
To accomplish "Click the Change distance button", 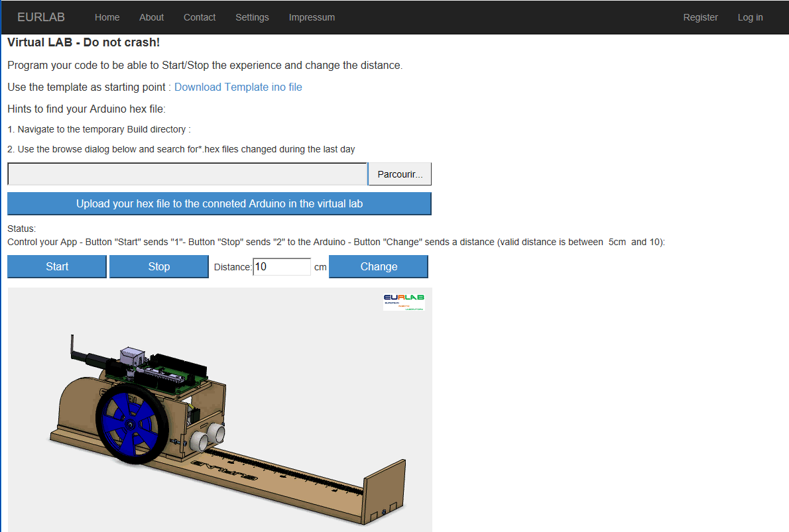I will point(379,266).
